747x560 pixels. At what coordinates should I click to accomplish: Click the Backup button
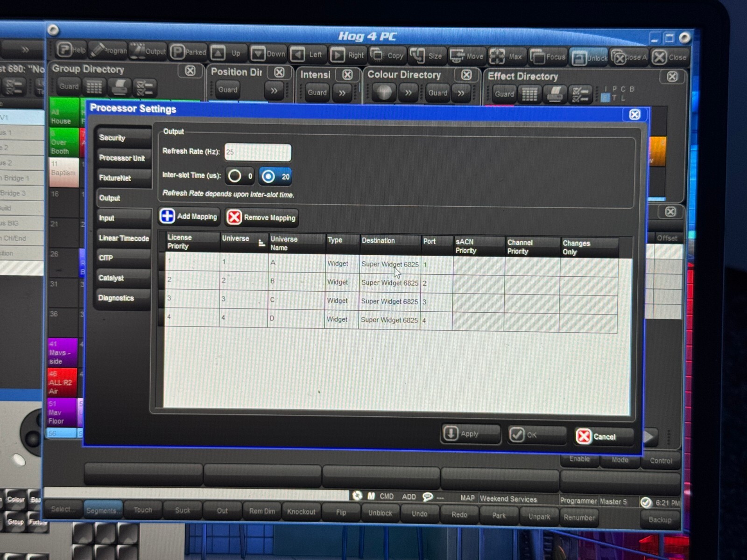(x=660, y=519)
